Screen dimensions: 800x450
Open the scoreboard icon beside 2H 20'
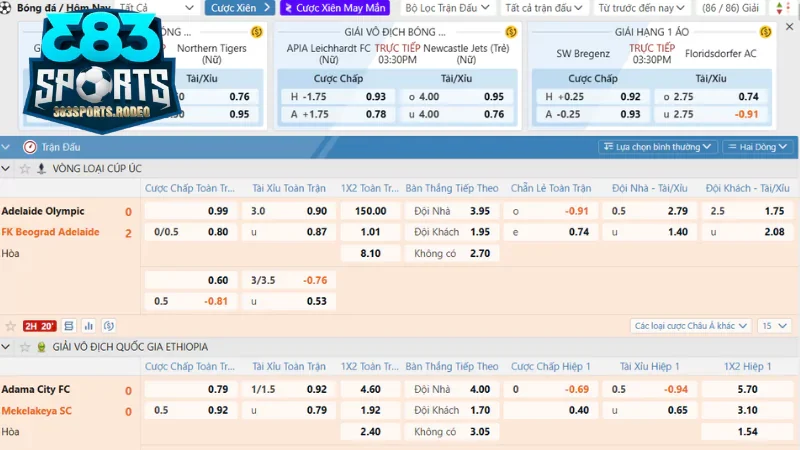point(68,326)
